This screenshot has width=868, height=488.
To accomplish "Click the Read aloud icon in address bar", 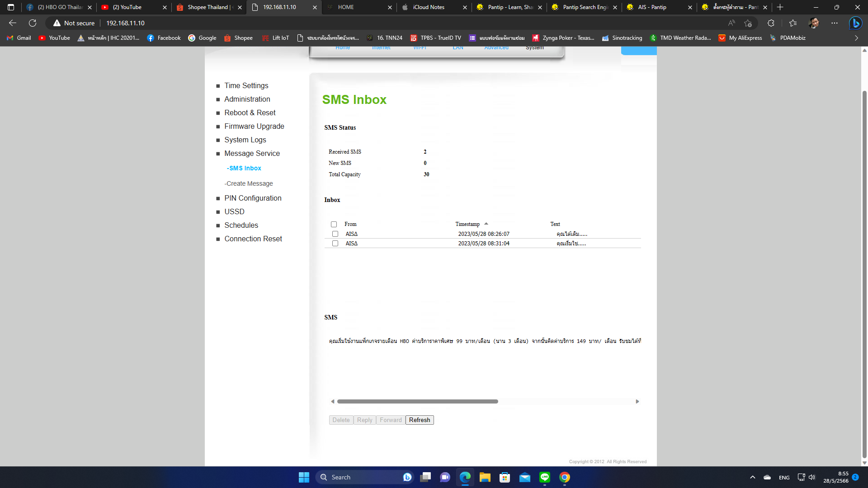I will point(731,23).
